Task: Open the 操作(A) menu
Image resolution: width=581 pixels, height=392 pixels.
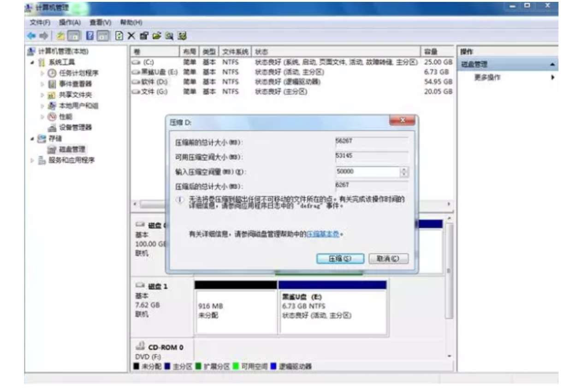Action: [70, 23]
